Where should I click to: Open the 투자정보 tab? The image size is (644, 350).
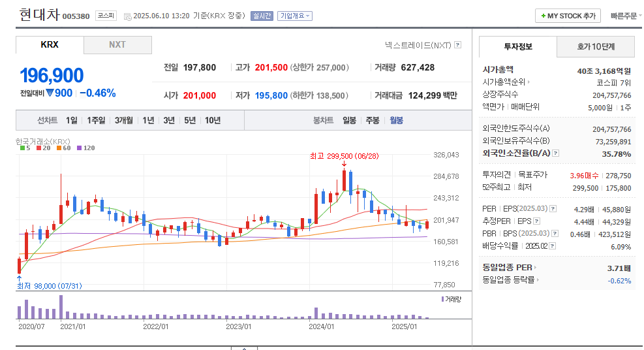(x=518, y=46)
